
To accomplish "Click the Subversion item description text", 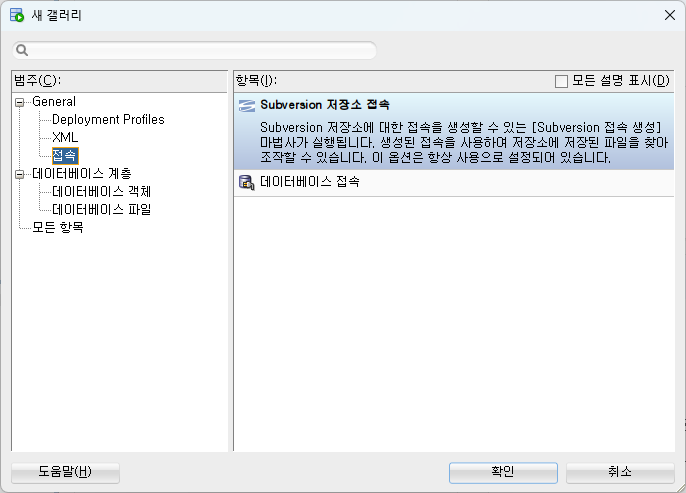I will pyautogui.click(x=464, y=143).
